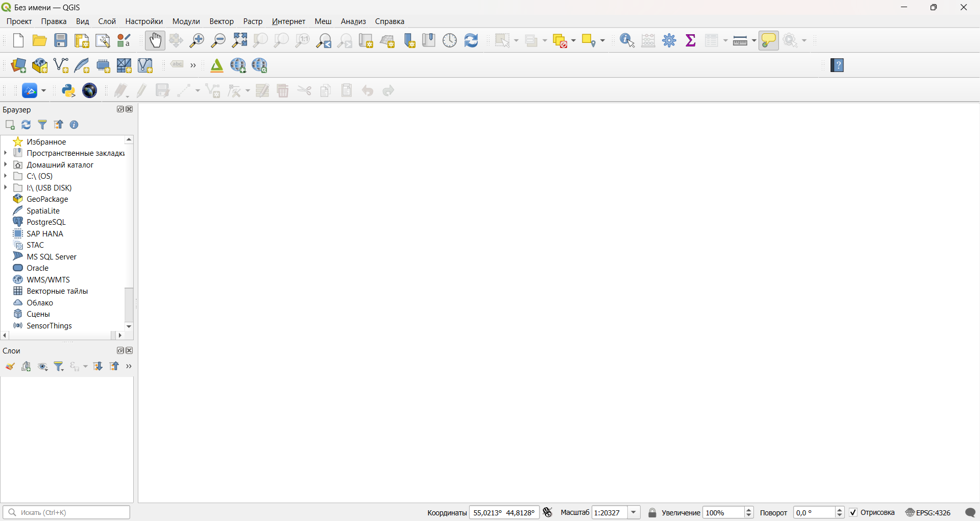The height and width of the screenshot is (521, 980).
Task: Open the deselect features dropdown arrow
Action: 574,41
